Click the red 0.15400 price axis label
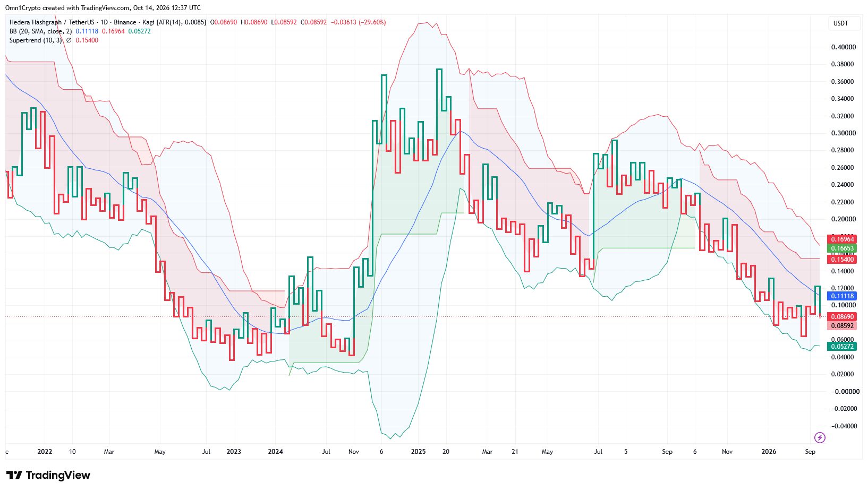 point(842,260)
